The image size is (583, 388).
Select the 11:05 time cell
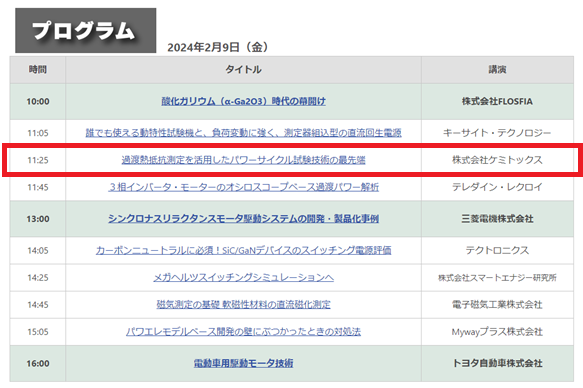pos(38,133)
